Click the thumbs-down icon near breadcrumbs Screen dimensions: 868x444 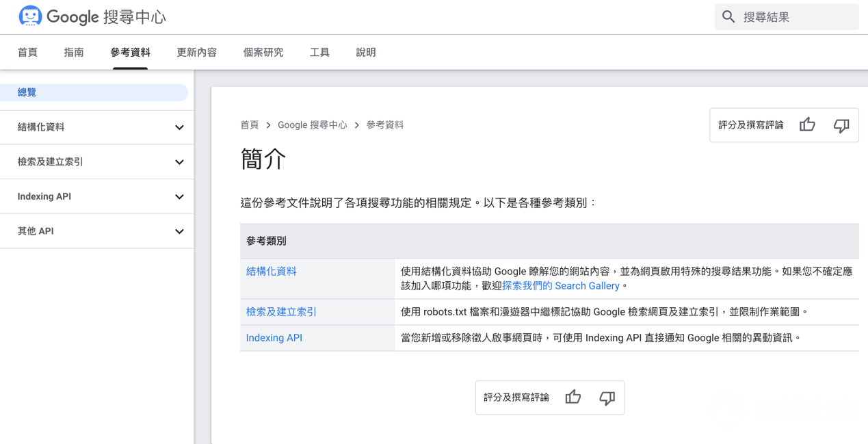841,125
